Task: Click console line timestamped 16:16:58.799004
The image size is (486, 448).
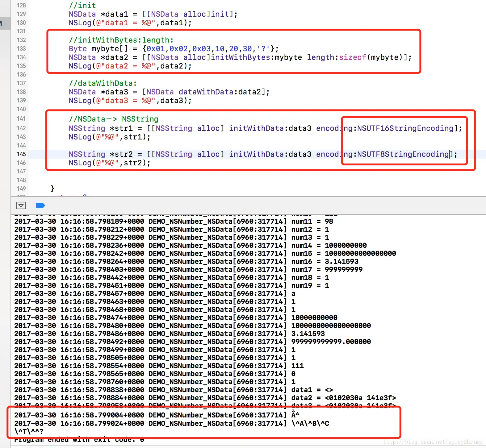Action: coord(157,415)
